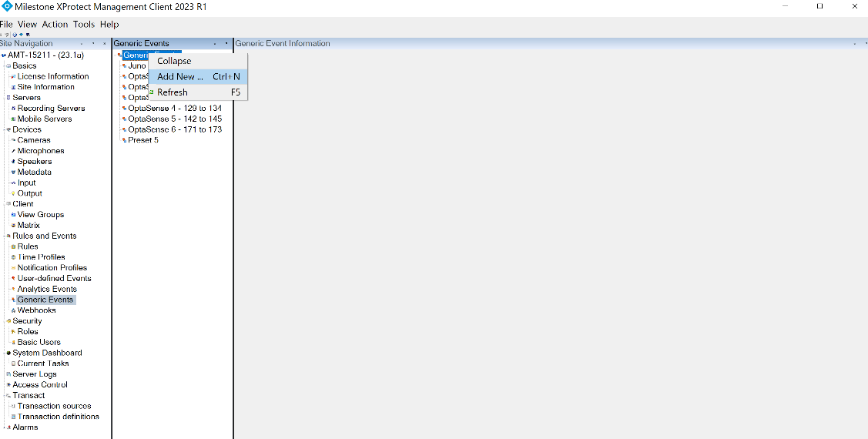The width and height of the screenshot is (868, 439).
Task: Open the Action menu
Action: tap(55, 25)
